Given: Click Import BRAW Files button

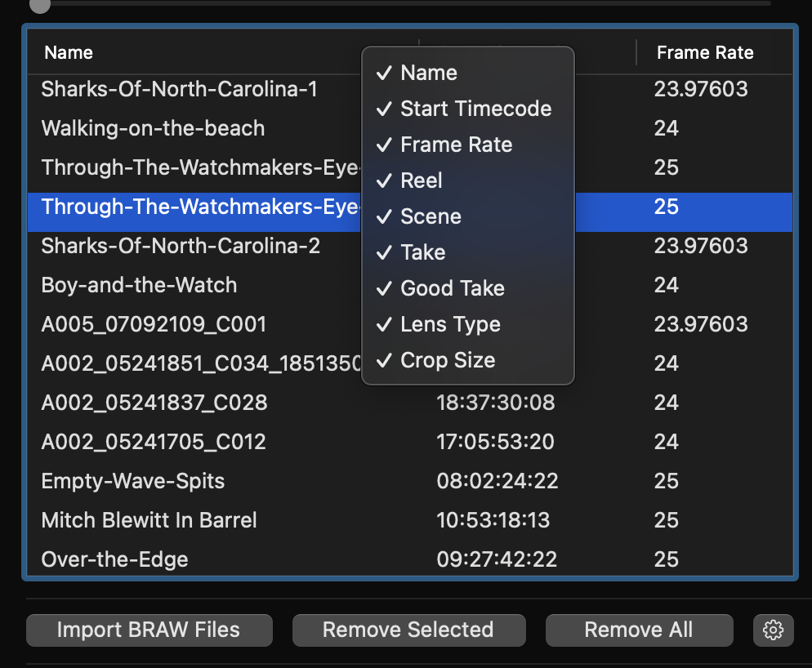Looking at the screenshot, I should [149, 630].
